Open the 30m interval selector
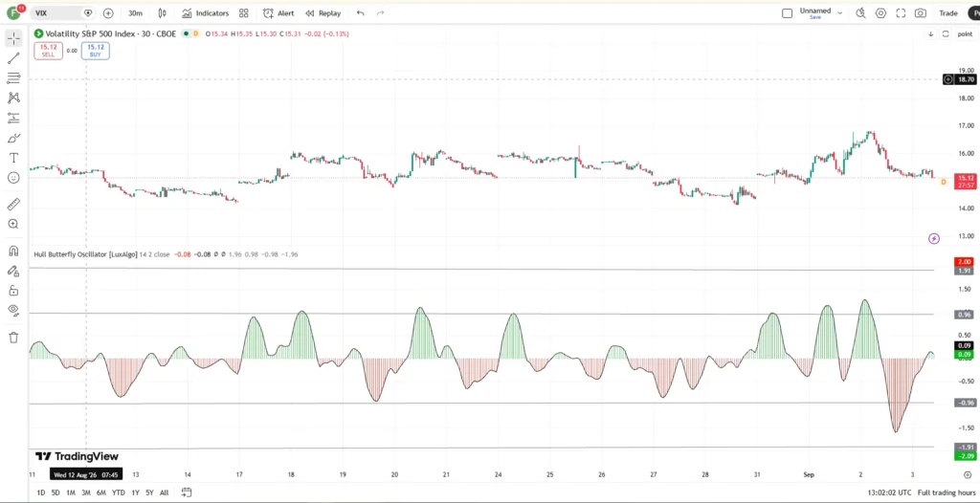The image size is (980, 503). tap(135, 13)
